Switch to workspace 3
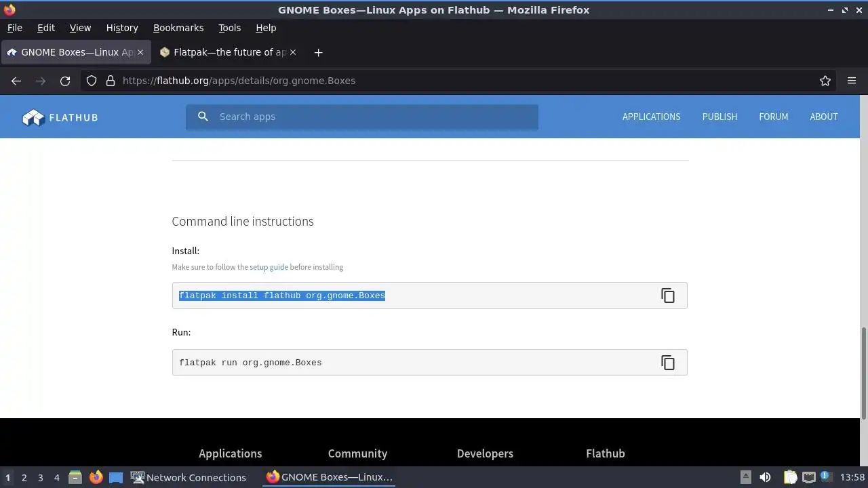 click(41, 477)
